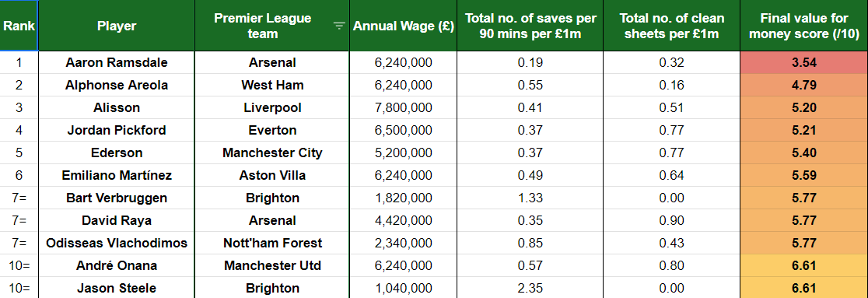Open filter icon in Premier League team header
The image size is (868, 298).
point(339,26)
